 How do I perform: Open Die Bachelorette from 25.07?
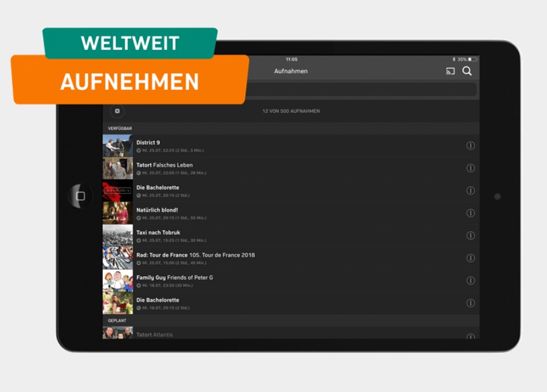click(x=291, y=191)
